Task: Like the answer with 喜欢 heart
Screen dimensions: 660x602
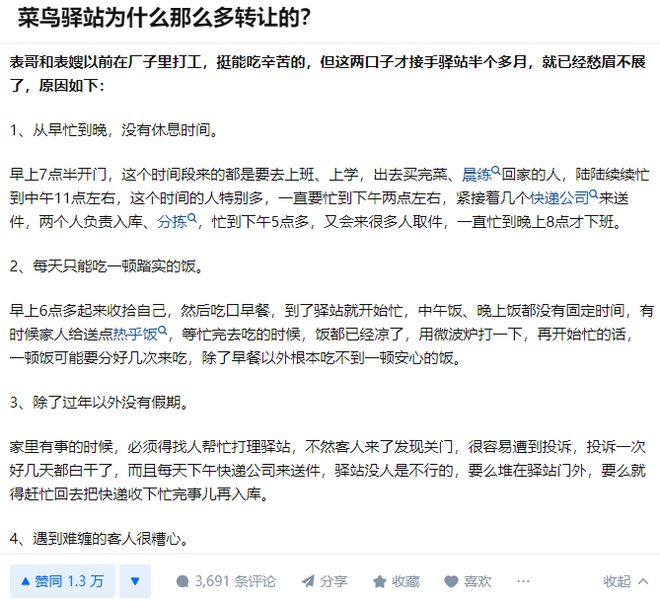Action: [467, 581]
